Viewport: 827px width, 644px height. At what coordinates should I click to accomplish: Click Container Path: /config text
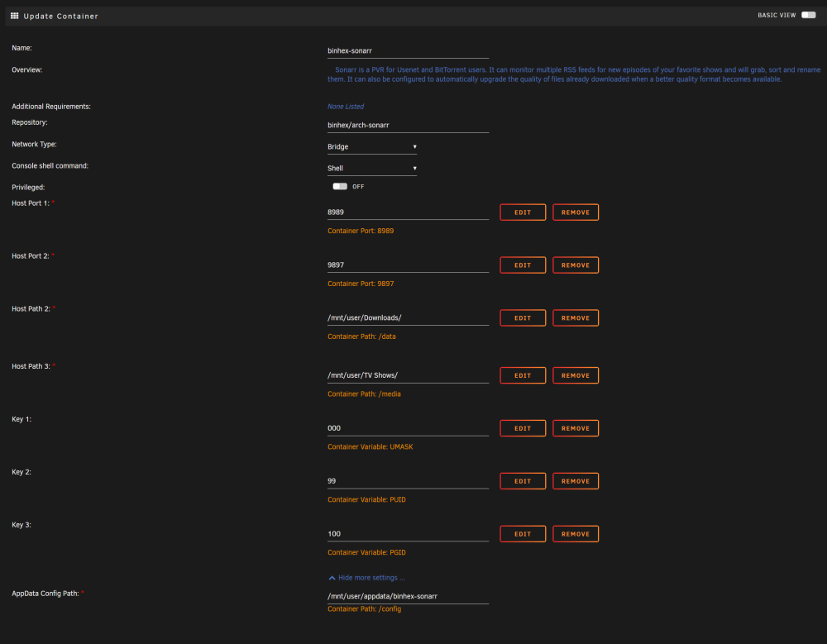tap(364, 608)
